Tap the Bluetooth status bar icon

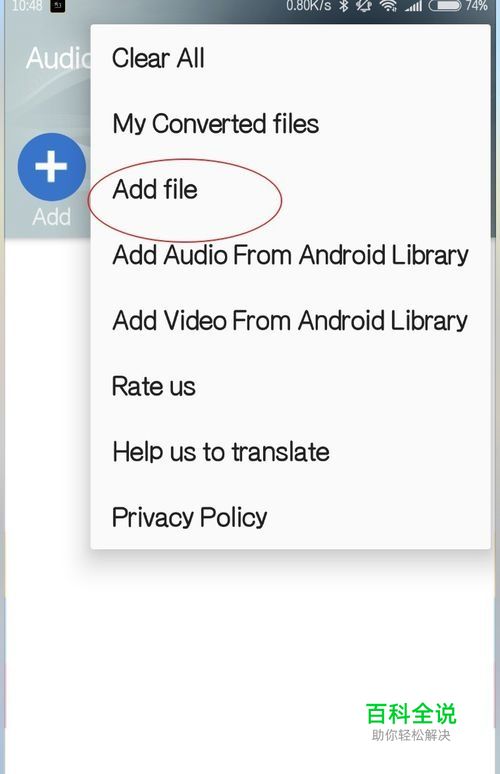[344, 5]
